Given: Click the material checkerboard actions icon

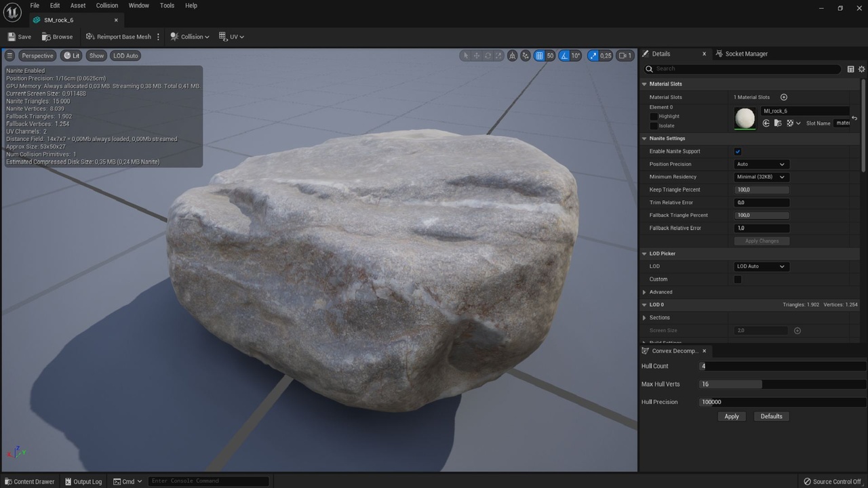Looking at the screenshot, I should pyautogui.click(x=789, y=123).
